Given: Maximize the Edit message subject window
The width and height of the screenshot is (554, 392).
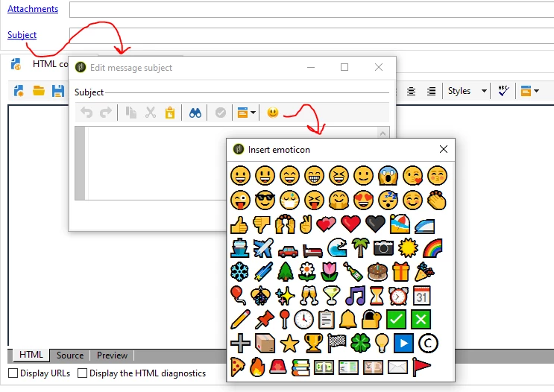Looking at the screenshot, I should (x=344, y=67).
